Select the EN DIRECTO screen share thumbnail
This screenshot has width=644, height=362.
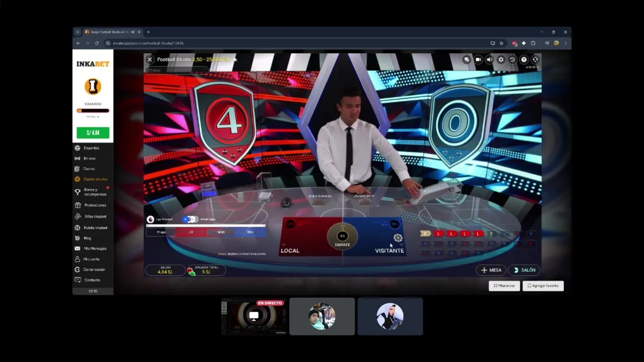pos(254,316)
